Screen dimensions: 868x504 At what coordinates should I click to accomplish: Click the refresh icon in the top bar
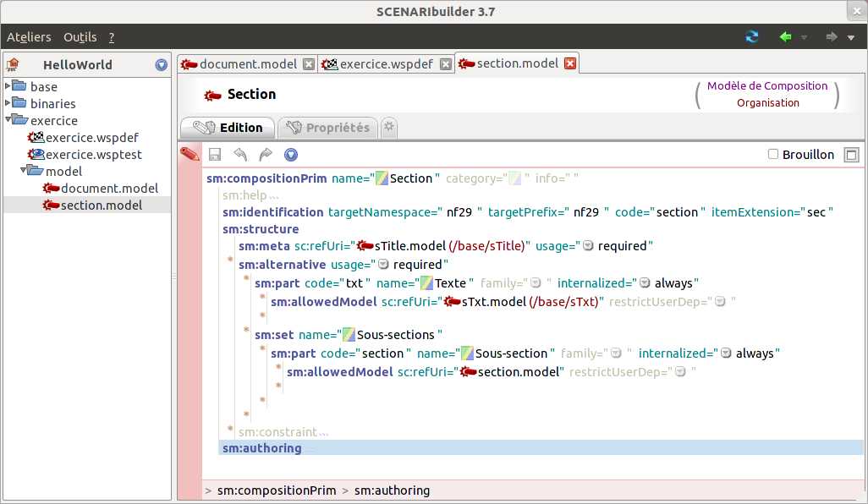click(752, 37)
